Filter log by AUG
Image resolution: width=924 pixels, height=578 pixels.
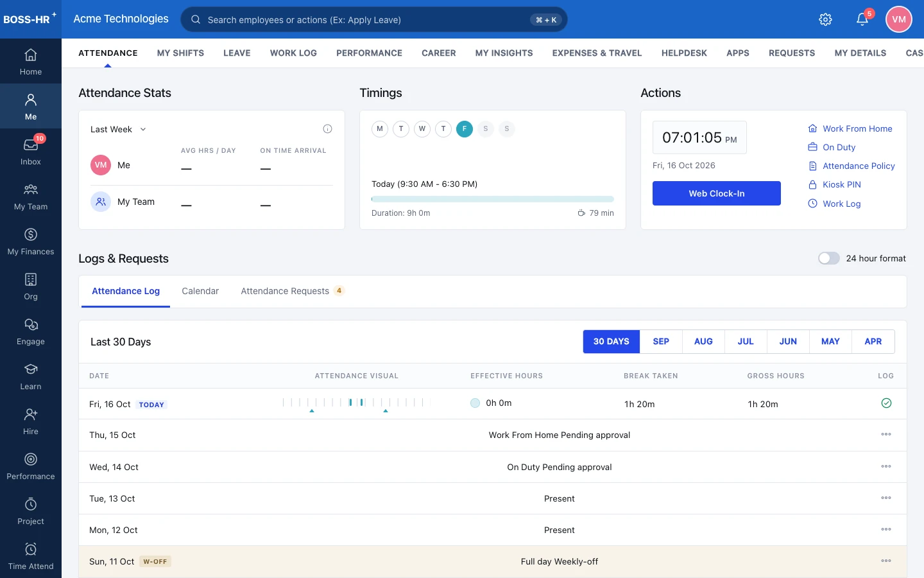coord(703,342)
